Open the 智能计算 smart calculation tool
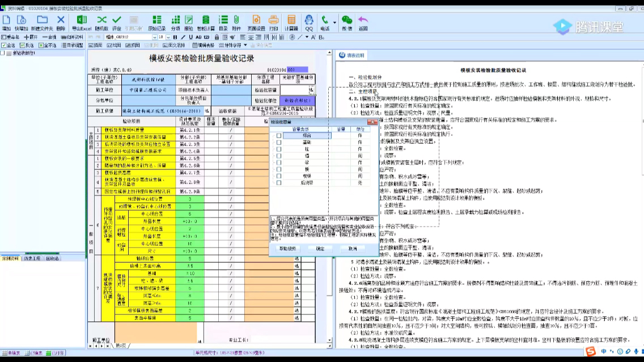The height and width of the screenshot is (362, 644). click(x=206, y=23)
